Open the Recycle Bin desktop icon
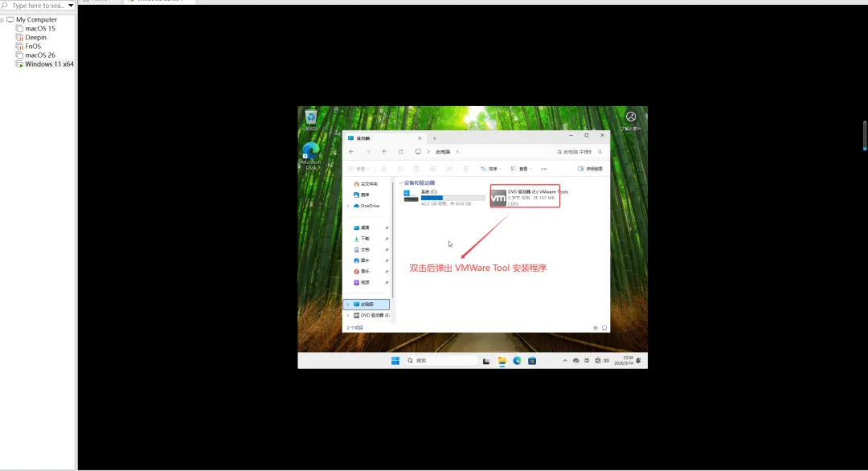This screenshot has height=471, width=868. pos(311,117)
